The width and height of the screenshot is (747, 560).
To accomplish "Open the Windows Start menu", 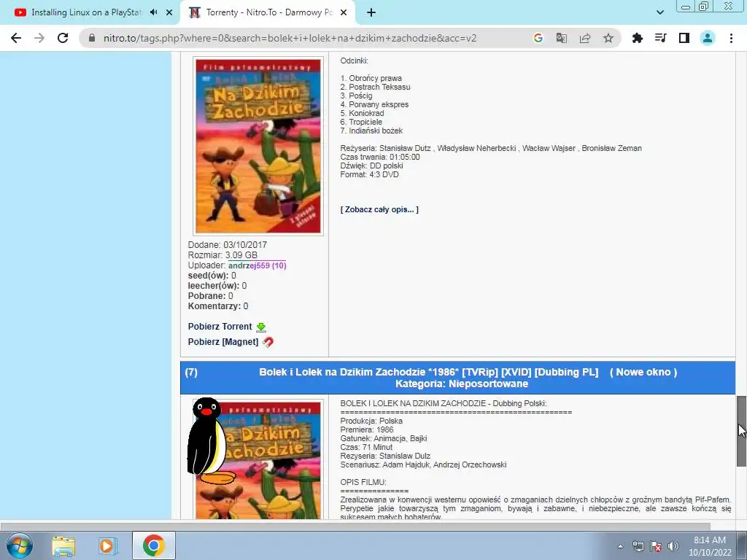I will point(19,545).
